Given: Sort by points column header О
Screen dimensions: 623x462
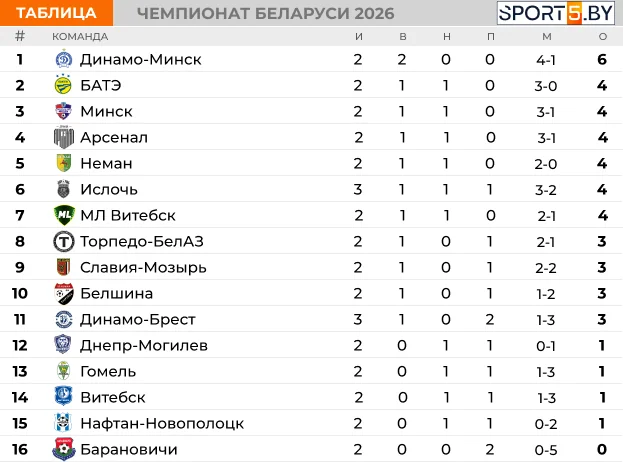Looking at the screenshot, I should [x=602, y=36].
